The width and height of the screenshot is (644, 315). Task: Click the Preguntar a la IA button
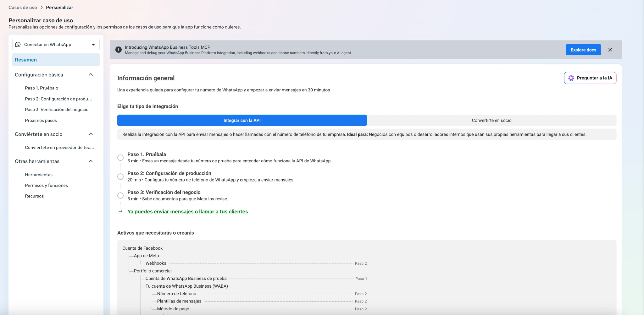pos(590,78)
